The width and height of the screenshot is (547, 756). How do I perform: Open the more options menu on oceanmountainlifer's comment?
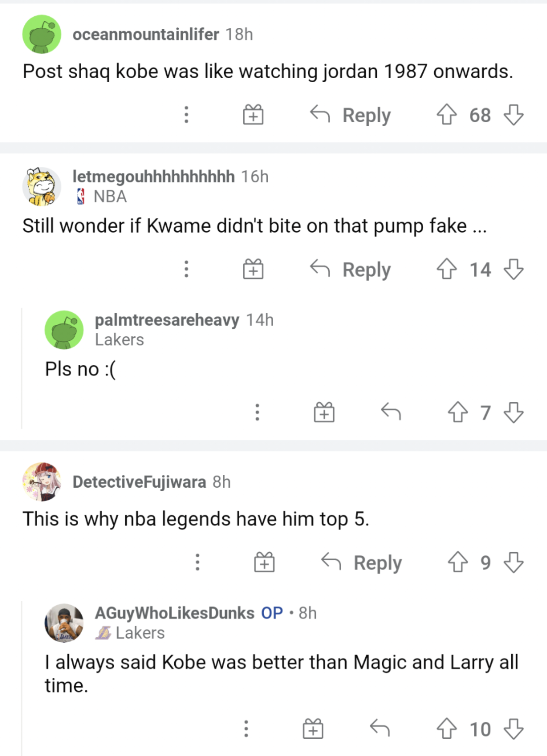pos(187,115)
